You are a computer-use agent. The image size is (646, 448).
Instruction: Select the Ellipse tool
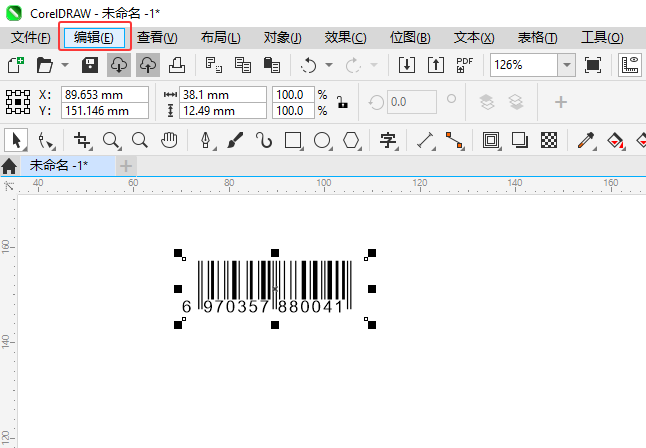point(322,141)
